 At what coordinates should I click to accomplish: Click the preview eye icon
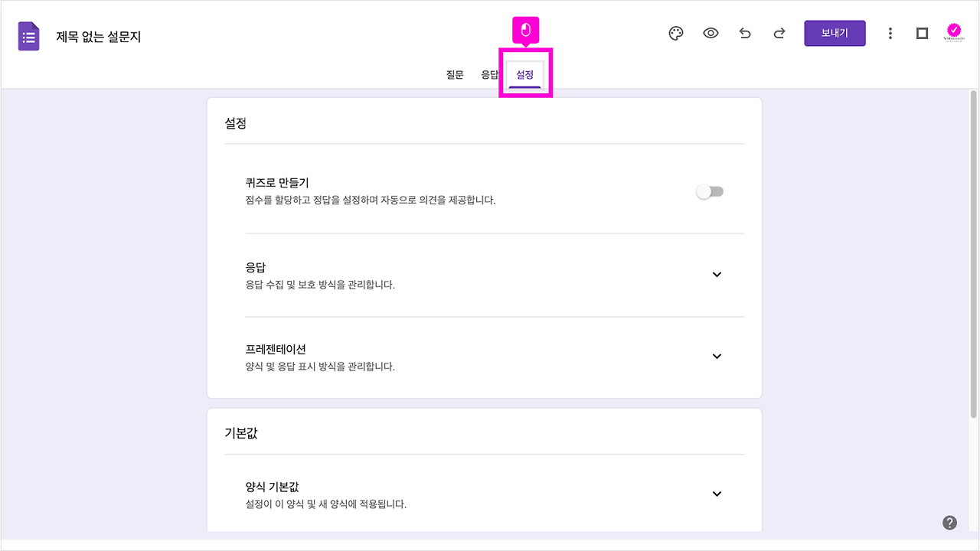coord(710,33)
